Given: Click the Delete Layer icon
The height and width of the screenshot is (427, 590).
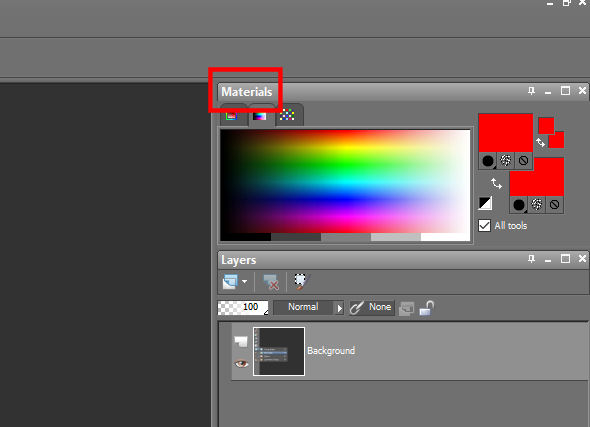Looking at the screenshot, I should [271, 282].
